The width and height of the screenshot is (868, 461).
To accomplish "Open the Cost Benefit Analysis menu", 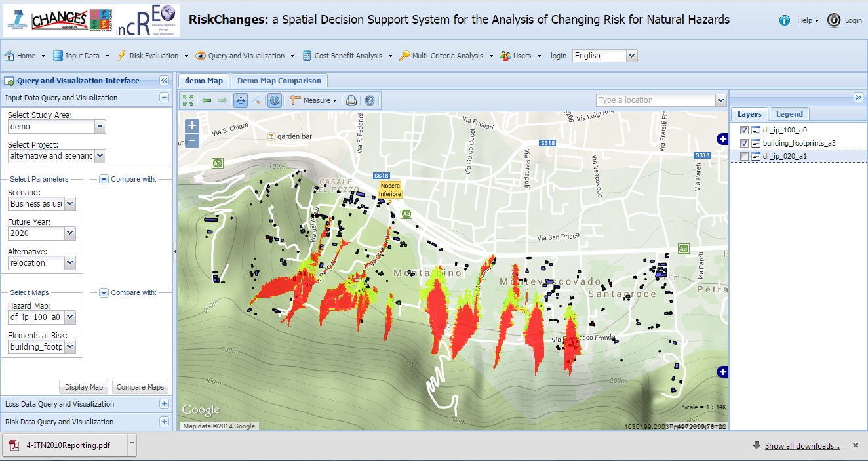I will click(347, 56).
